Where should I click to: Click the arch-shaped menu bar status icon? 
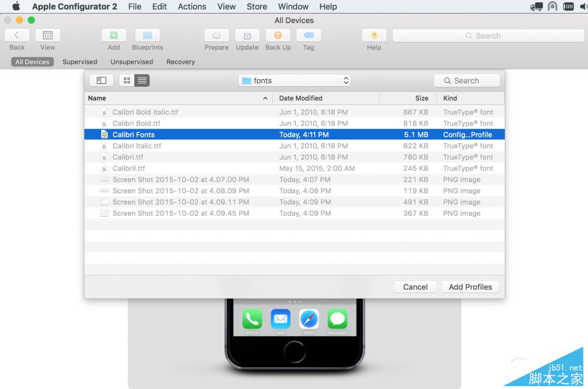552,6
